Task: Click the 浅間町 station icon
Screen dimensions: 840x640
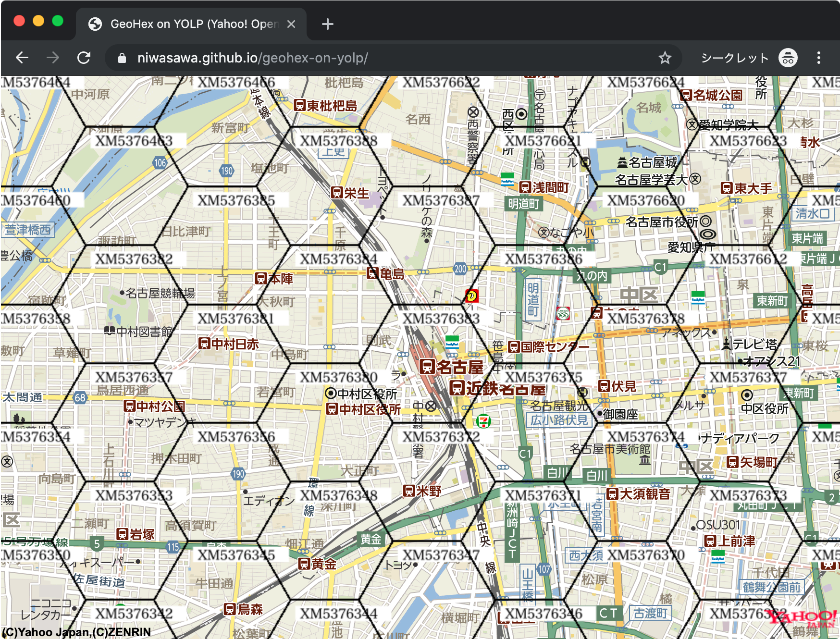Action: tap(525, 187)
